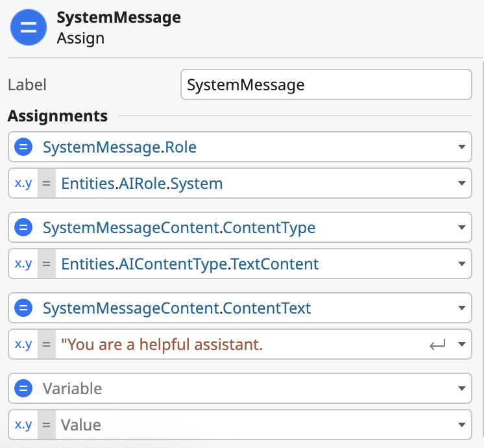Click the large SystemMessage Assign header icon
This screenshot has width=484, height=448.
coord(29,27)
